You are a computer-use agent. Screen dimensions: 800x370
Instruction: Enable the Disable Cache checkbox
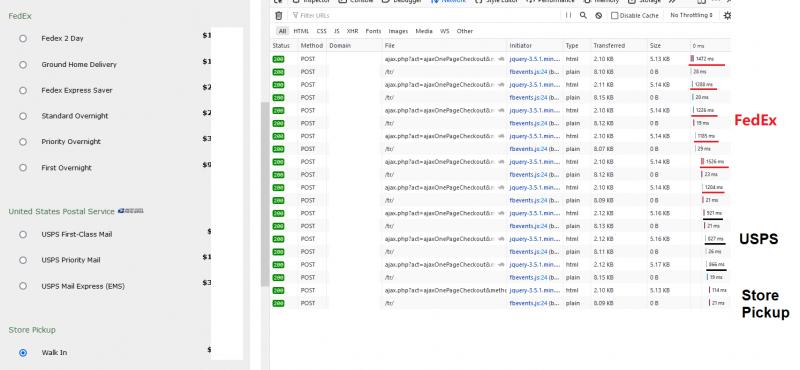(614, 16)
